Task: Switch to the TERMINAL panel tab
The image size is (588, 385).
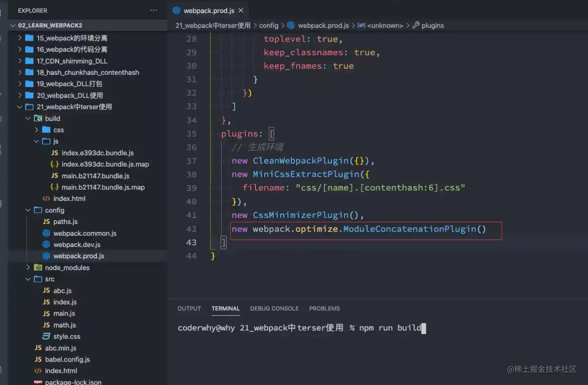Action: [225, 309]
